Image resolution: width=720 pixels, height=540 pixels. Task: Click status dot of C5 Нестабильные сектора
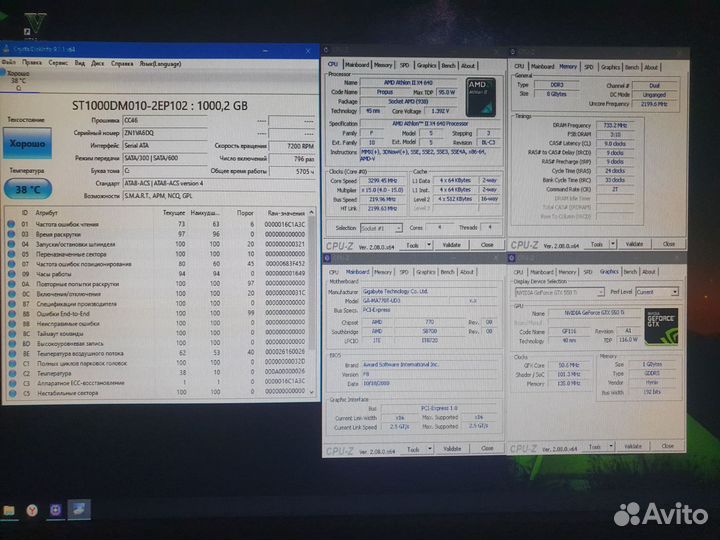click(12, 393)
